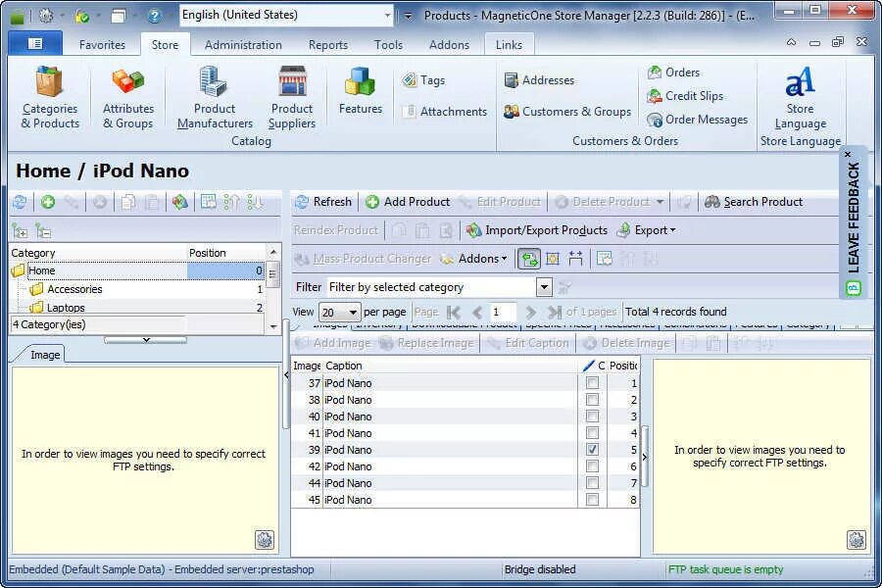This screenshot has width=882, height=588.
Task: Click settings gear in right image preview
Action: [857, 540]
